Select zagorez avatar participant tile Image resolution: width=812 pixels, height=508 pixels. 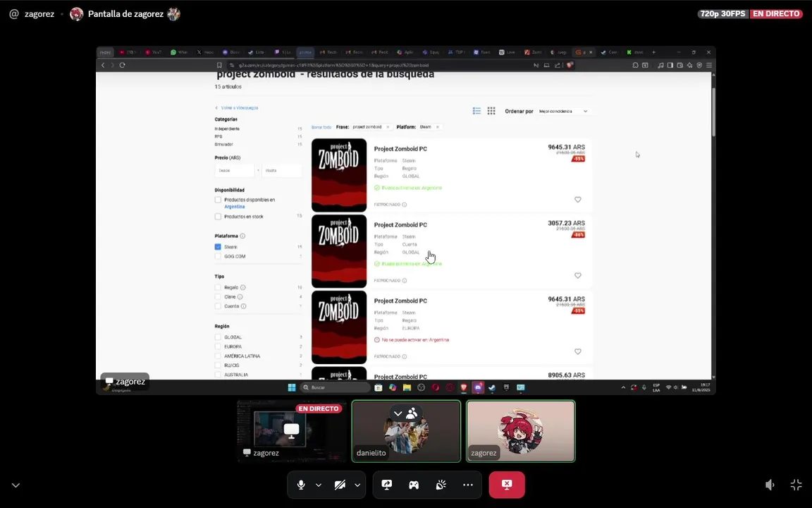click(520, 431)
